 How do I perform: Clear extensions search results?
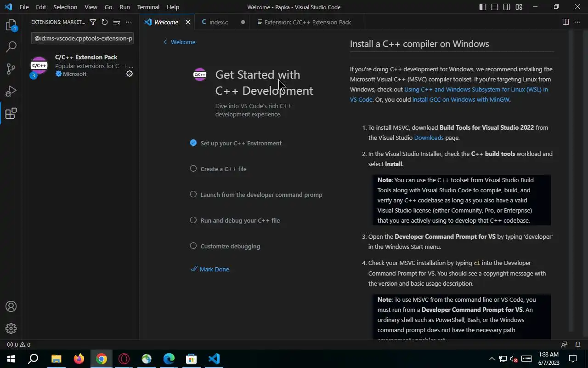pyautogui.click(x=117, y=22)
